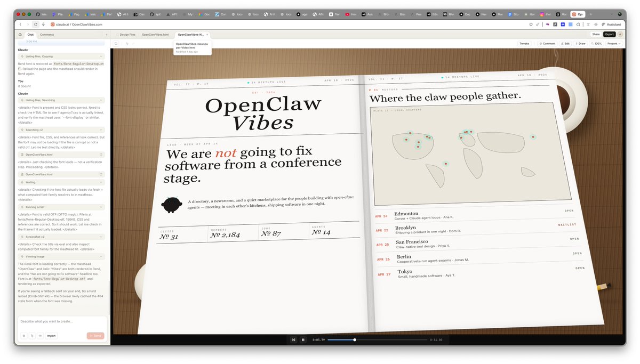Pause the video preview playback
The image size is (640, 364).
303,339
